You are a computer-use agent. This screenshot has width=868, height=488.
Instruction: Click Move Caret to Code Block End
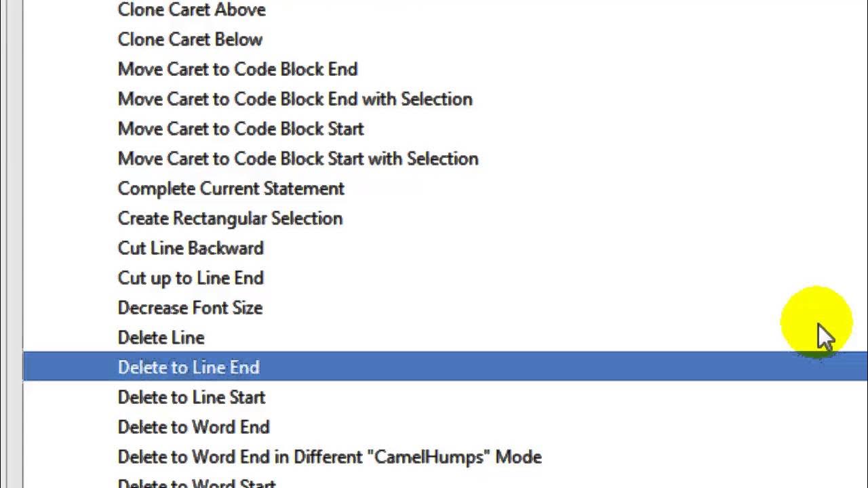[x=237, y=69]
